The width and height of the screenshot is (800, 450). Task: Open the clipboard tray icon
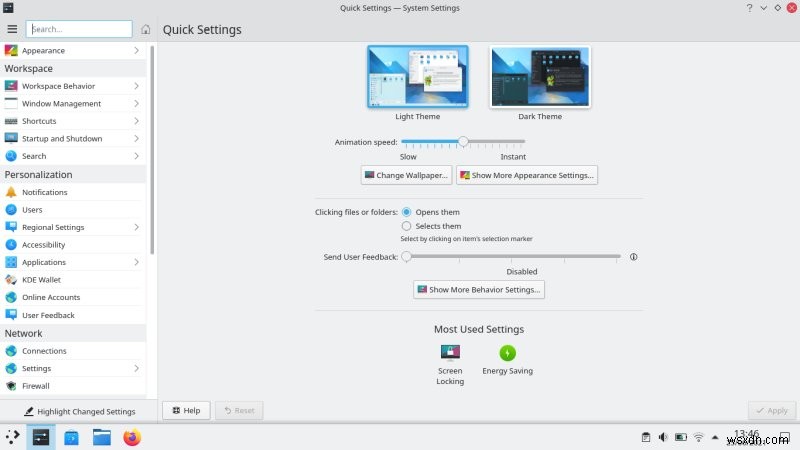point(646,437)
